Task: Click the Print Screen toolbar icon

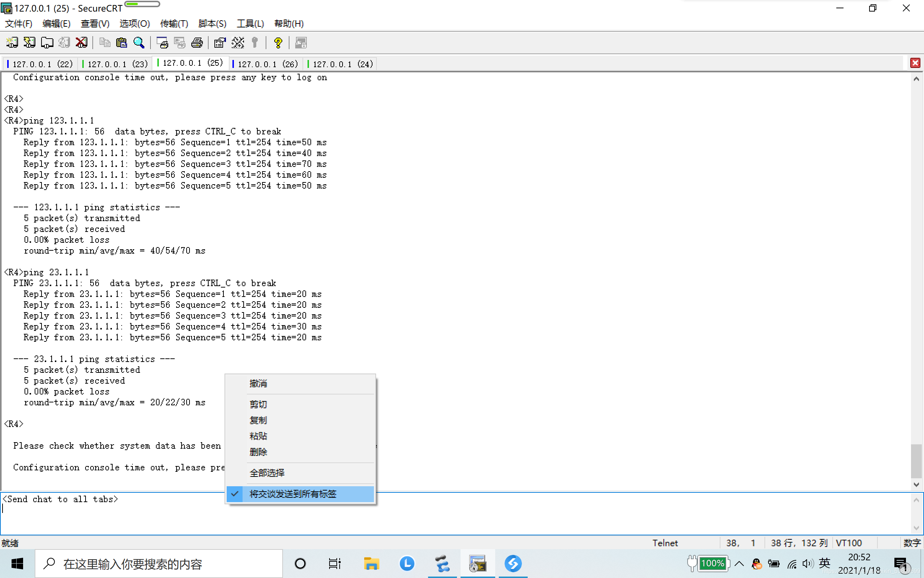Action: tap(162, 42)
